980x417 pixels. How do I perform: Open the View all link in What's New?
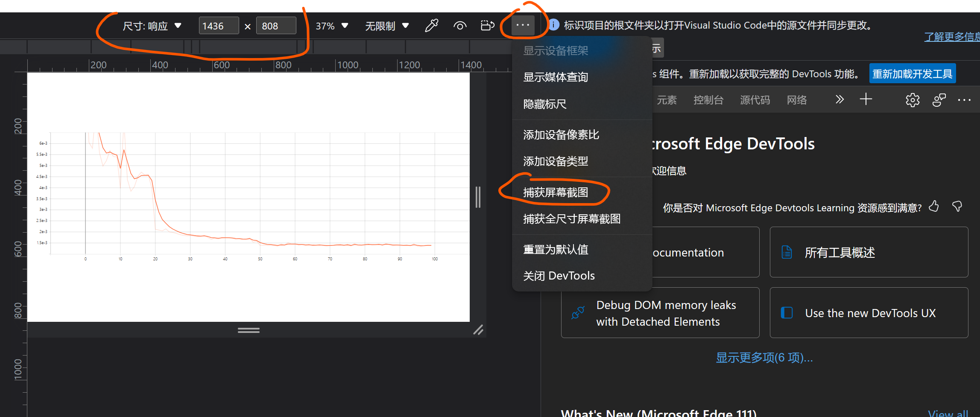[x=948, y=413]
